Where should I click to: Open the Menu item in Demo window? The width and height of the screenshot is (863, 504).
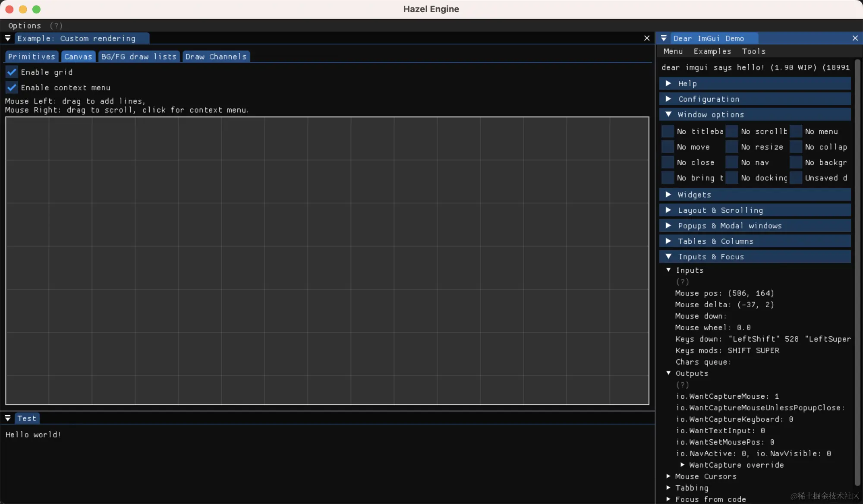coord(673,51)
